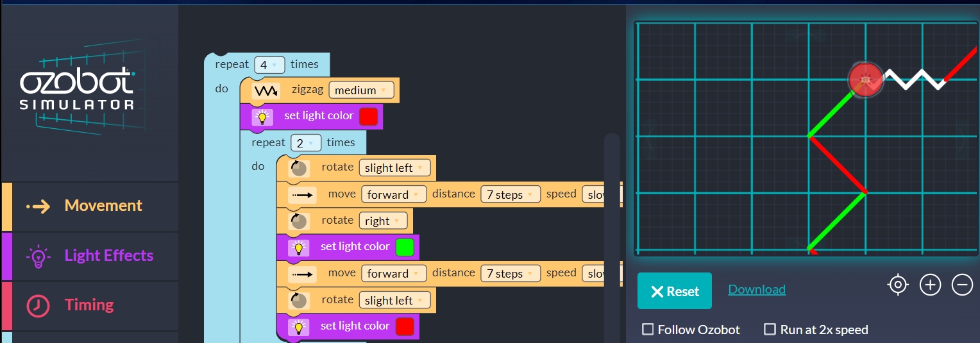Click the arrow icon on first move block
This screenshot has height=343, width=980.
coord(302,196)
